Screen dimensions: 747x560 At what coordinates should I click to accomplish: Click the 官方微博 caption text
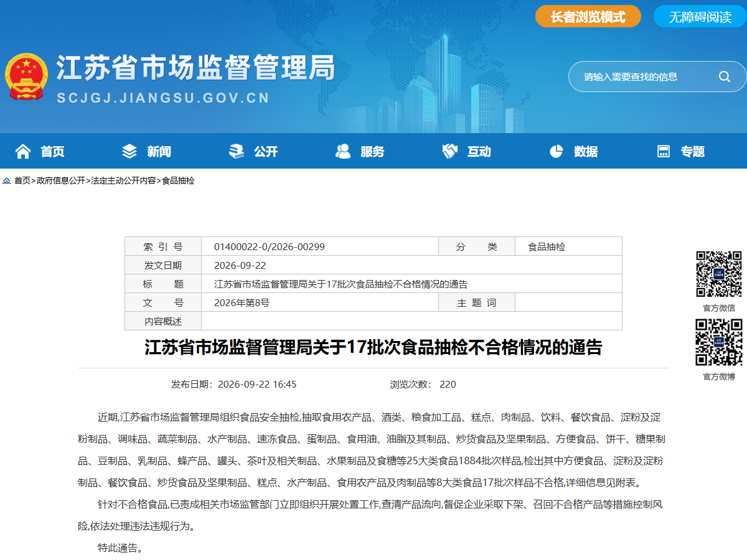tap(719, 376)
